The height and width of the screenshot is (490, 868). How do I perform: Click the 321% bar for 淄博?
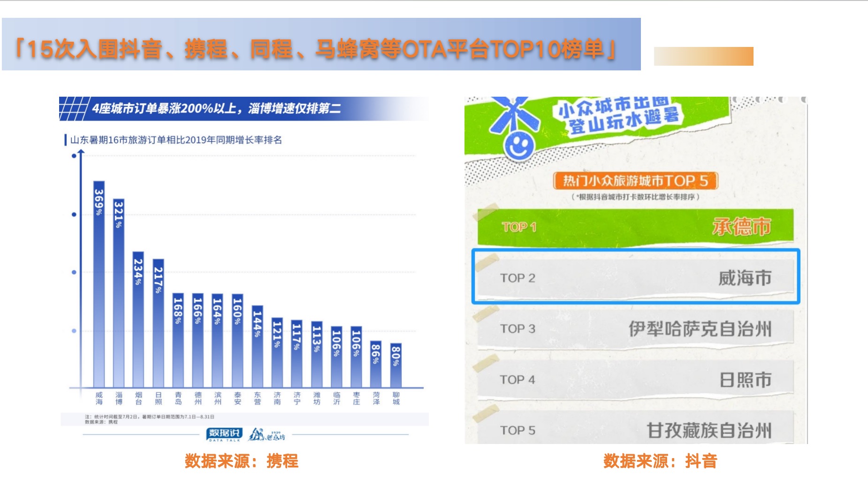(119, 293)
